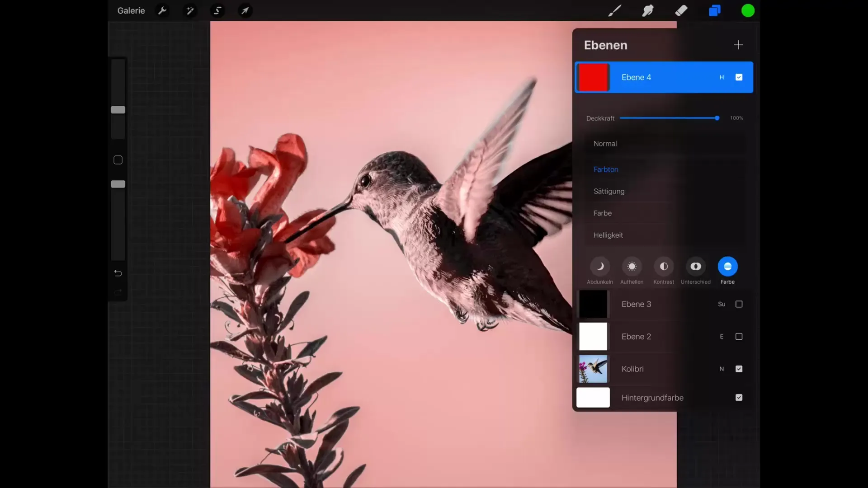This screenshot has width=868, height=488.
Task: Activate the Transform arrow tool
Action: click(245, 10)
